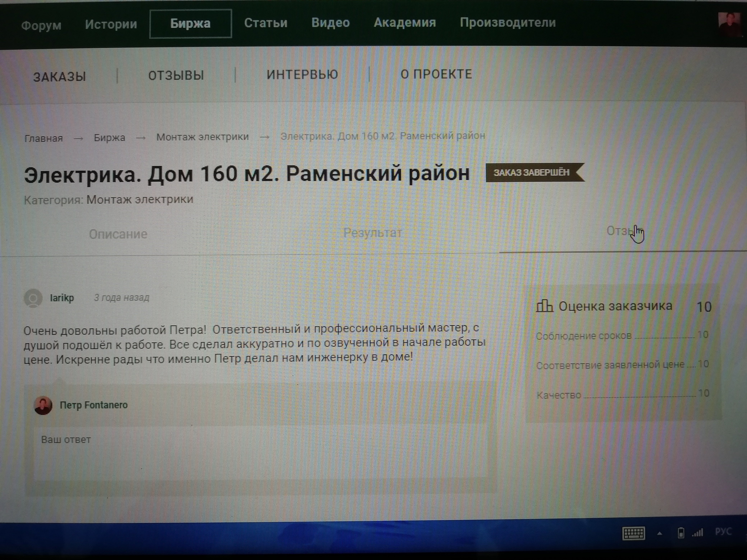Switch to the ОТЗЫВЫ tab
This screenshot has height=560, width=747.
(176, 75)
